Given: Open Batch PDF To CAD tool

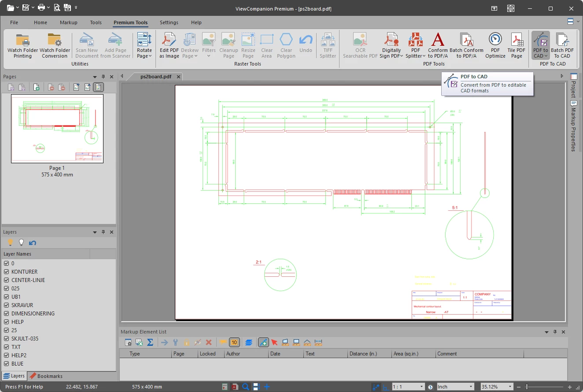Looking at the screenshot, I should pos(562,45).
